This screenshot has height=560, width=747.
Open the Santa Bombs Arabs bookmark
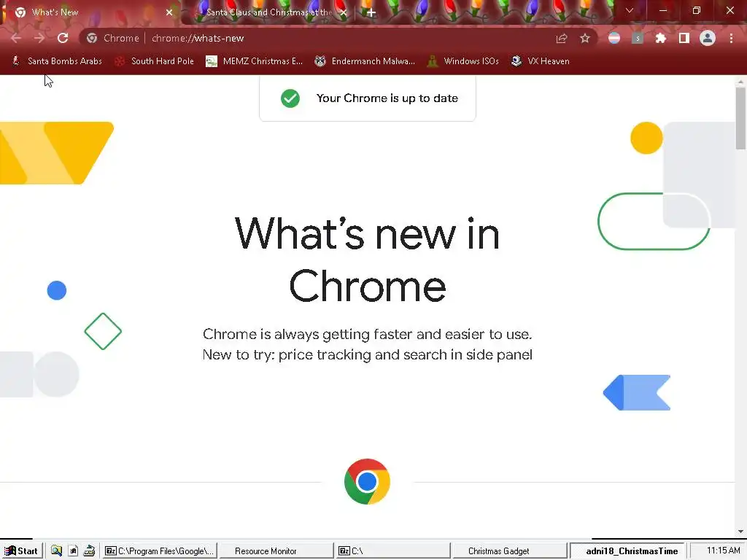tap(57, 61)
